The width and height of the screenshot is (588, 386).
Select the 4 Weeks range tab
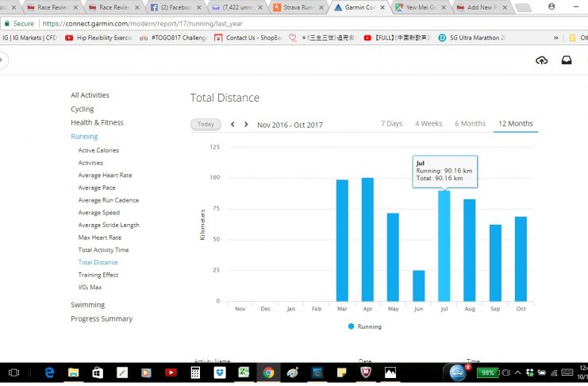pyautogui.click(x=429, y=124)
